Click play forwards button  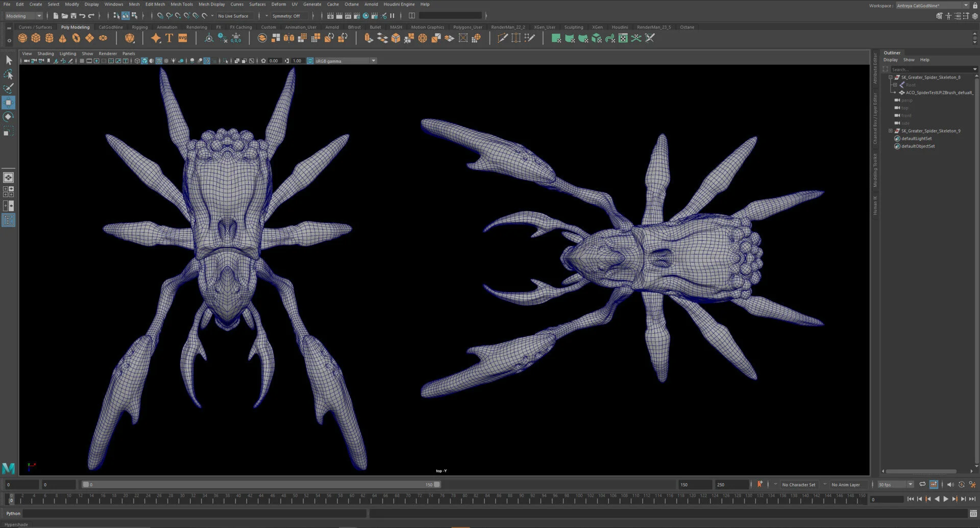pos(946,499)
